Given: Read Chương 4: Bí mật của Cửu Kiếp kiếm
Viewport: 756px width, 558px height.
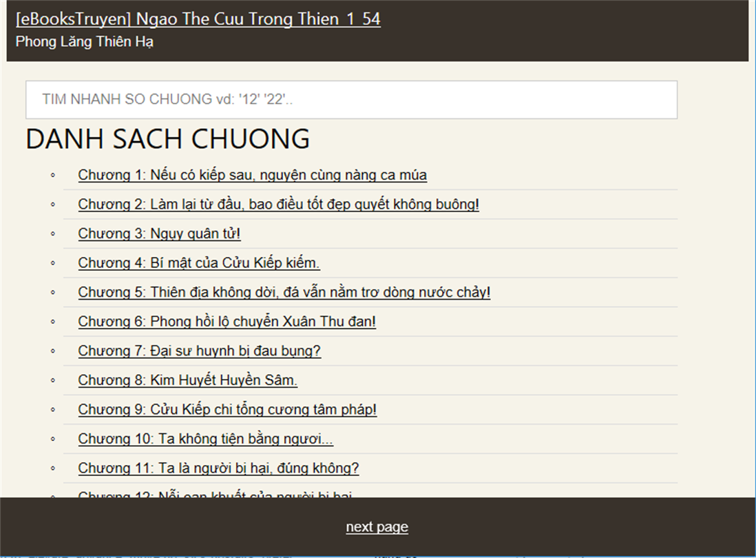Looking at the screenshot, I should (x=198, y=263).
